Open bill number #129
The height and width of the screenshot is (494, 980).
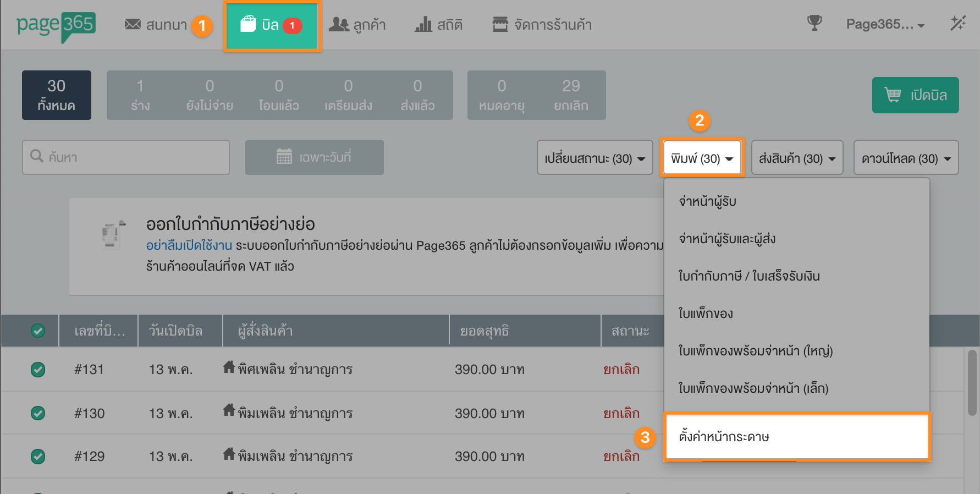coord(89,456)
